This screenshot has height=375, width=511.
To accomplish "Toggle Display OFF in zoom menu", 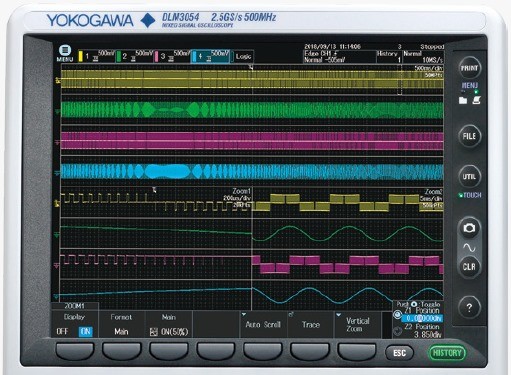I will pos(62,332).
